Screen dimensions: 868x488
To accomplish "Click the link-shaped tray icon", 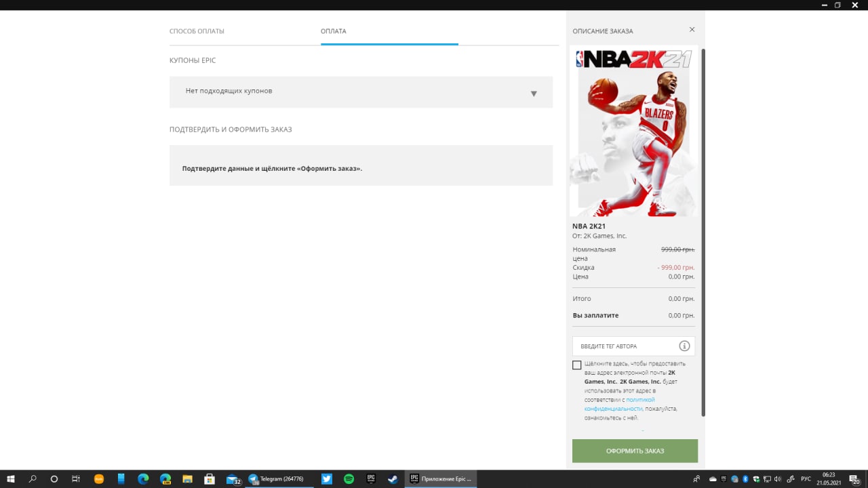I will click(x=789, y=479).
